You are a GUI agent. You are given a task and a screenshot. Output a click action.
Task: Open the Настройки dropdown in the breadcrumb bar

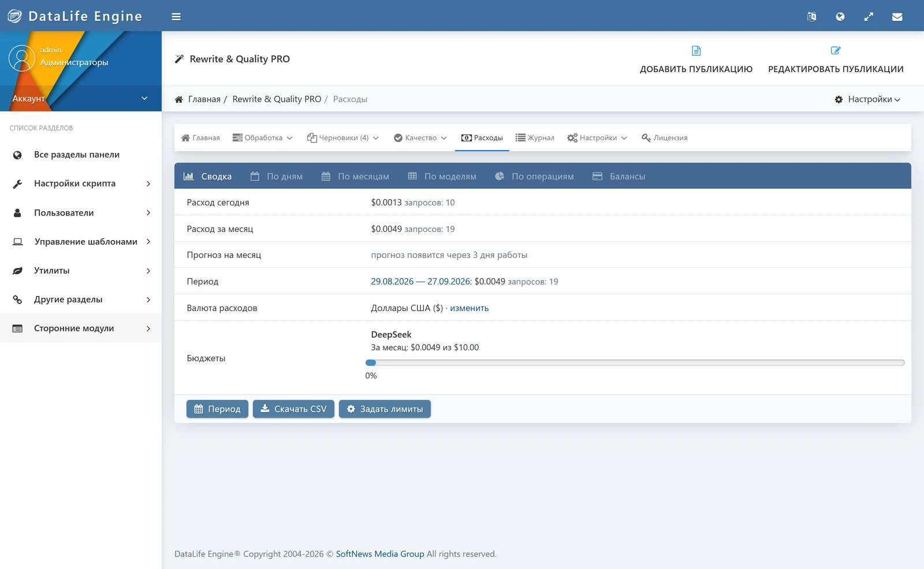coord(867,99)
